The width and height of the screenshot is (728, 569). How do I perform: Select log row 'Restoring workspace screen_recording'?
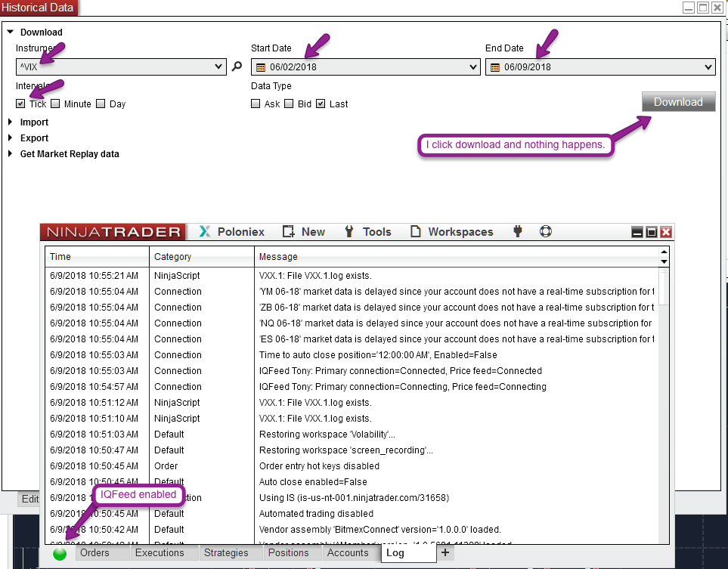point(352,450)
